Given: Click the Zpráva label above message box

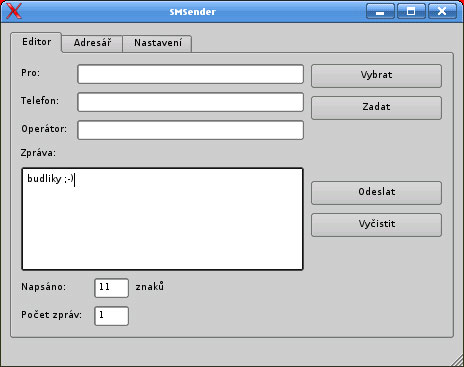Looking at the screenshot, I should pyautogui.click(x=38, y=153).
